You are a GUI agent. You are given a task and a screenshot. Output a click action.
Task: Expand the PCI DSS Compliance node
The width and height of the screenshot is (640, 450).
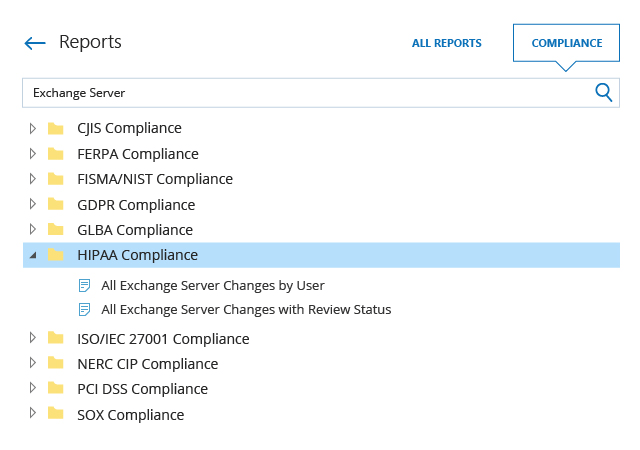click(x=33, y=388)
